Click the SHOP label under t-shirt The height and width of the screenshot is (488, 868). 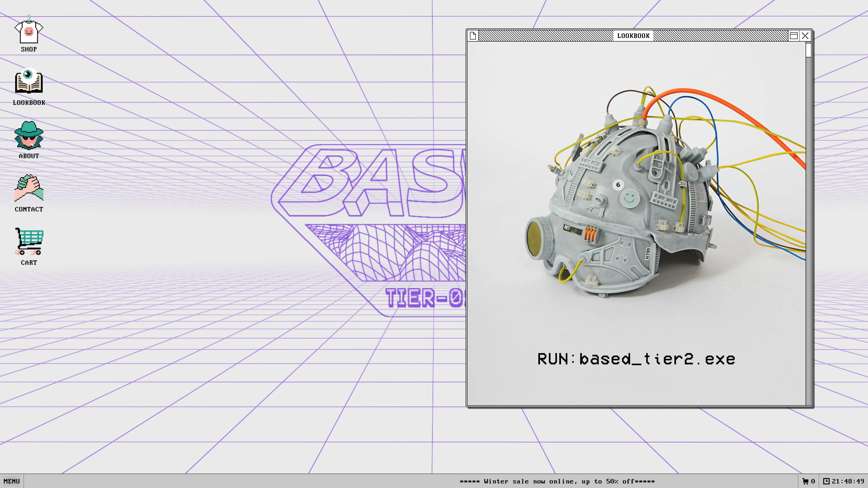point(29,49)
